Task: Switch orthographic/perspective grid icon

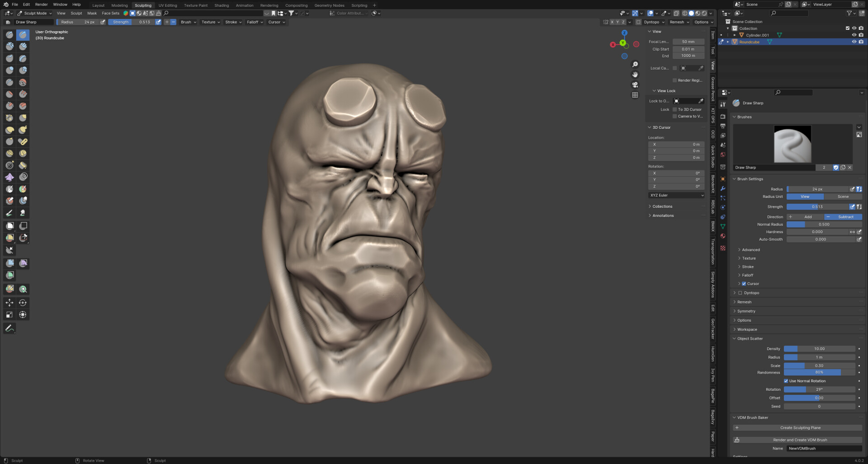Action: click(635, 95)
